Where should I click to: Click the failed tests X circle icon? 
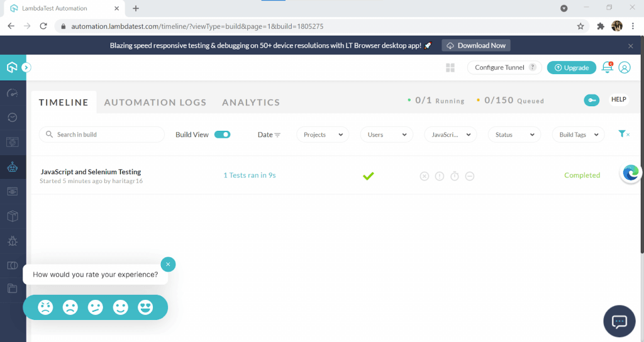[x=425, y=176]
